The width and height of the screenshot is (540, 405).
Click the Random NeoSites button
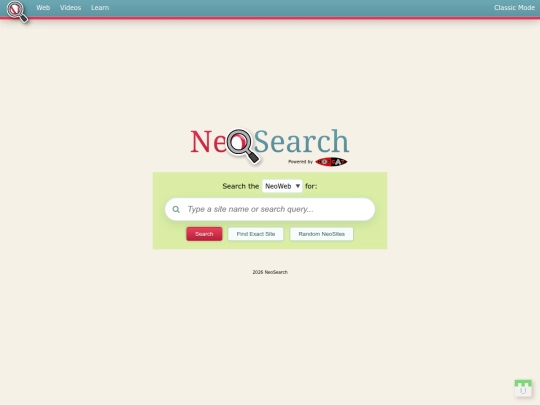[321, 234]
